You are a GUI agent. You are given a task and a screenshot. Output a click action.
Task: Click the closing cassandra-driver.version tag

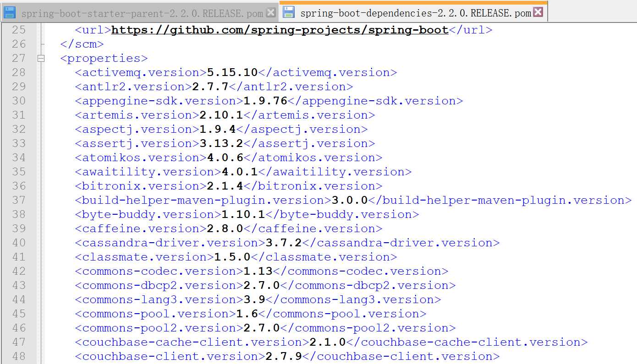(401, 243)
